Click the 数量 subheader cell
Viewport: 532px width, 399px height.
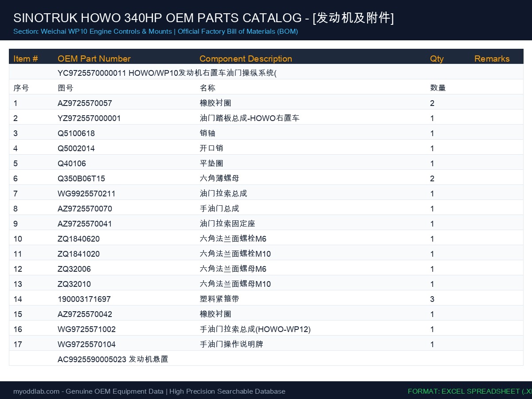click(x=438, y=88)
